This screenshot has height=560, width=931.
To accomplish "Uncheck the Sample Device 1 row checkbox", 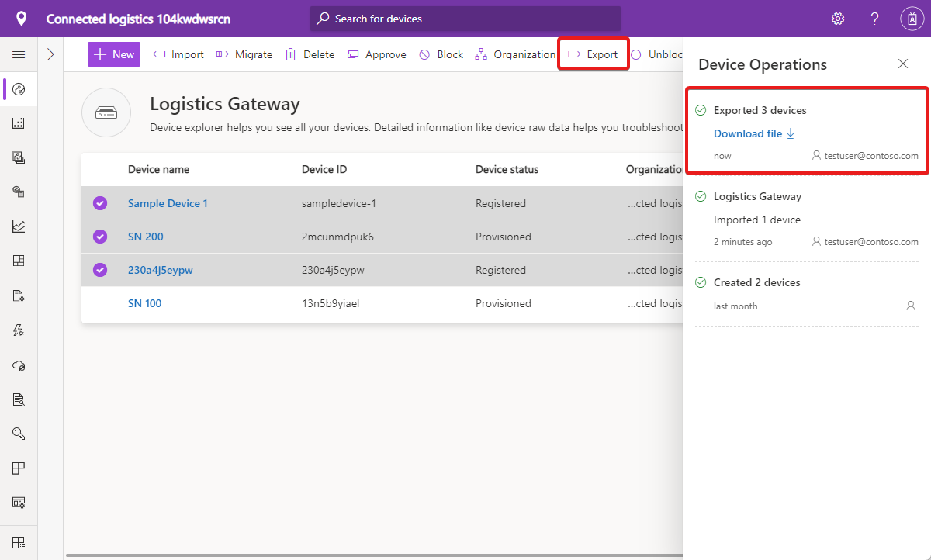I will (100, 203).
